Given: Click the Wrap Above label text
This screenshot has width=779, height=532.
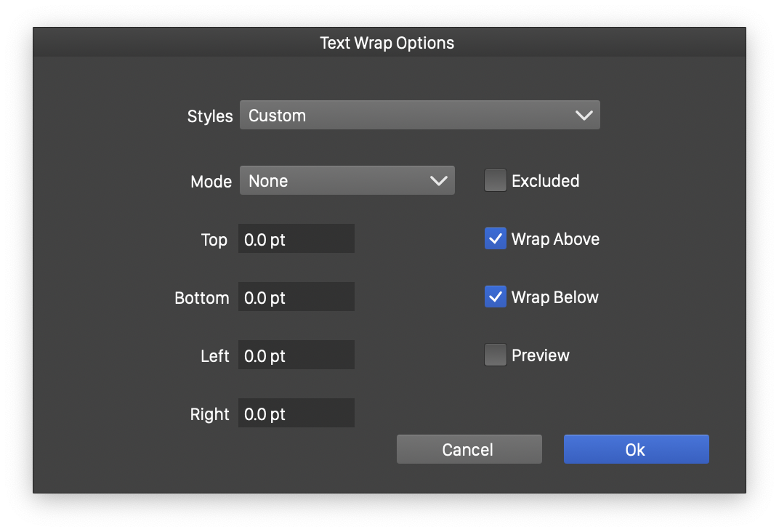Looking at the screenshot, I should (x=555, y=239).
